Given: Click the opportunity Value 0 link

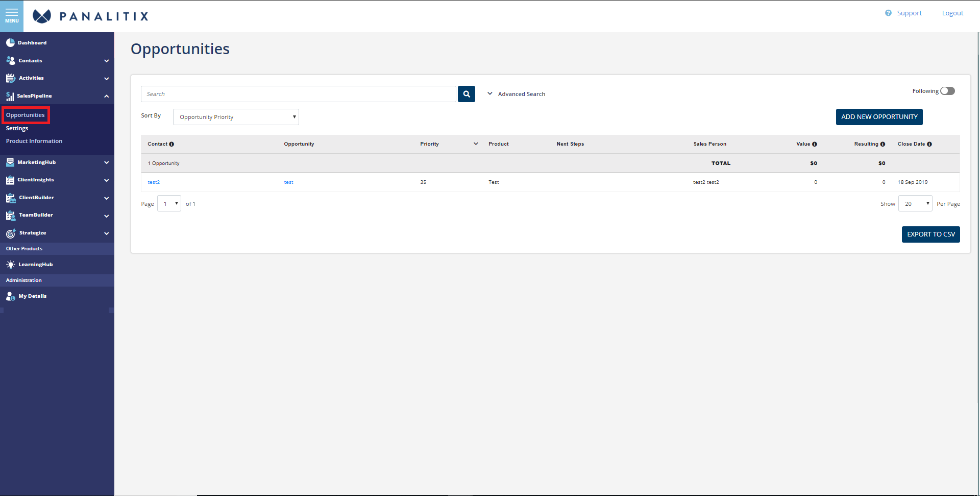Looking at the screenshot, I should tap(816, 182).
